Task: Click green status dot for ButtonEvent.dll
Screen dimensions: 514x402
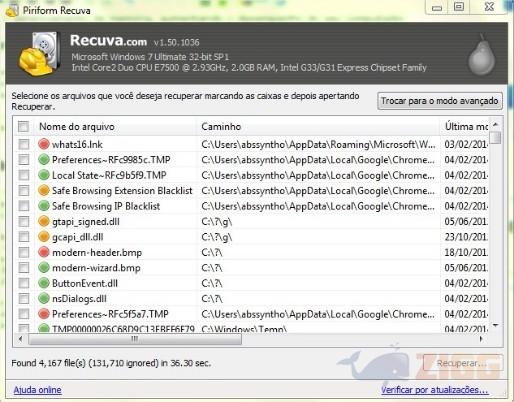Action: pos(44,283)
